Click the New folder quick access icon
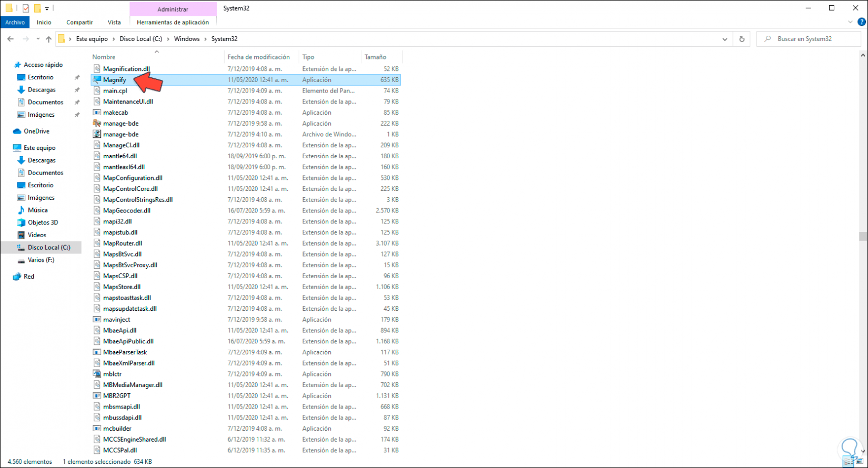Viewport: 868px width, 468px height. (x=37, y=8)
